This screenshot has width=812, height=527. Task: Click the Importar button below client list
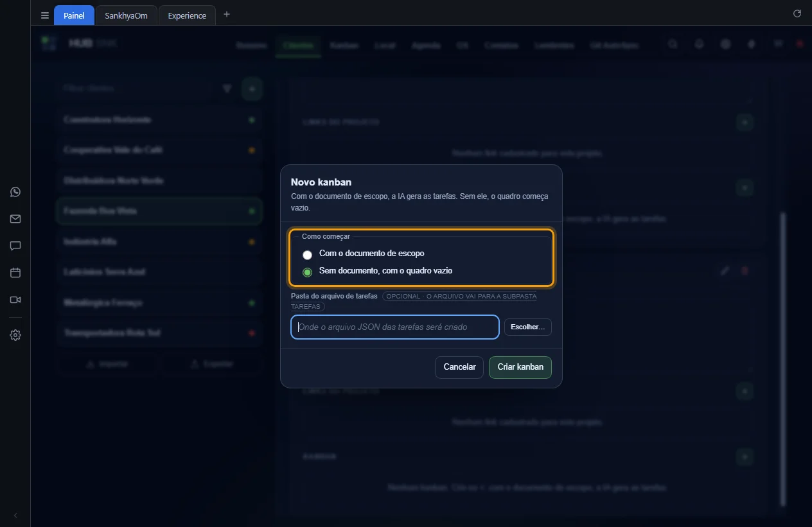tap(107, 364)
